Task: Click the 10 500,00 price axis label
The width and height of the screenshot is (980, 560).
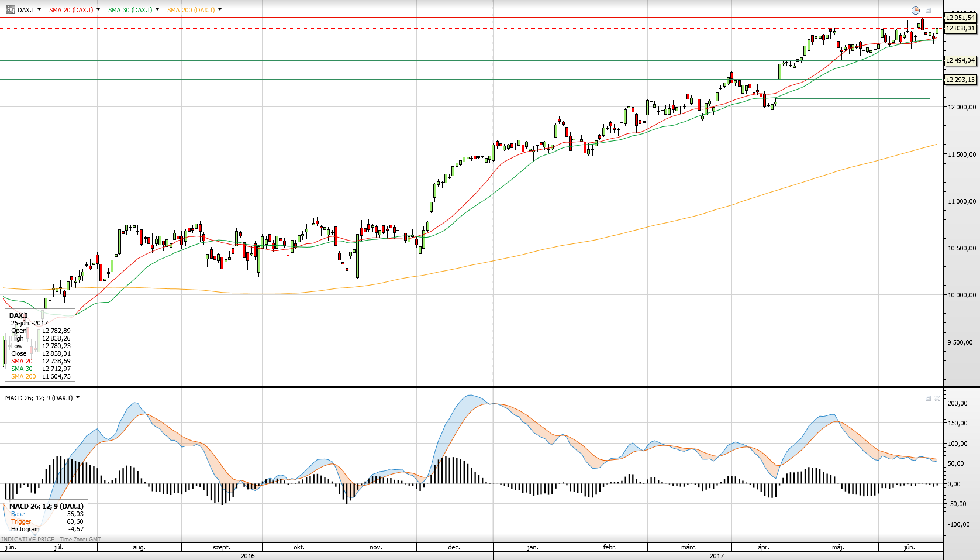Action: click(962, 248)
